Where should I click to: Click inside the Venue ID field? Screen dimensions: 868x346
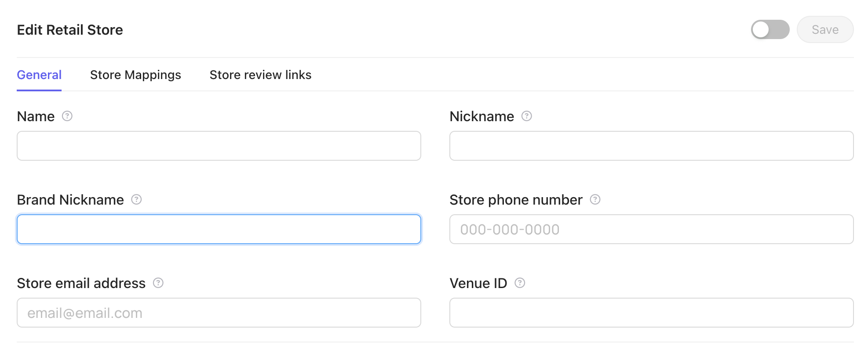[x=651, y=313]
